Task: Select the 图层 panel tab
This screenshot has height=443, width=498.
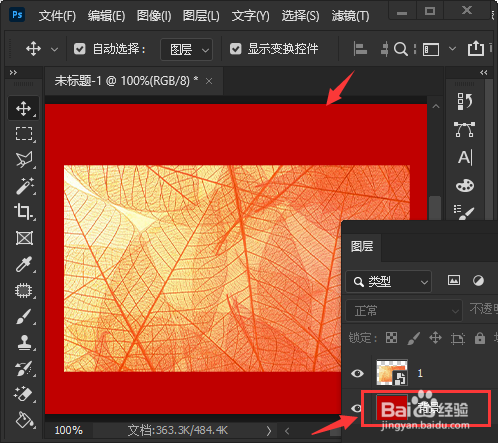Action: [x=362, y=247]
